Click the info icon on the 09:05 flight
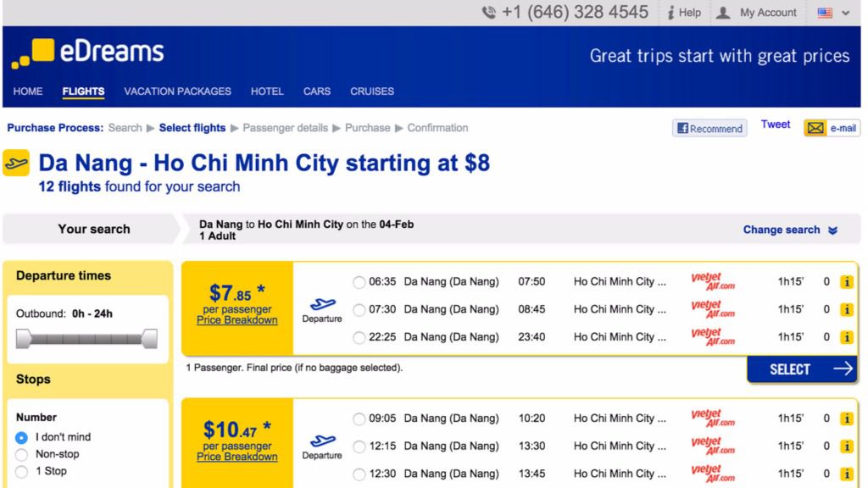Viewport: 868px width, 488px height. point(846,419)
